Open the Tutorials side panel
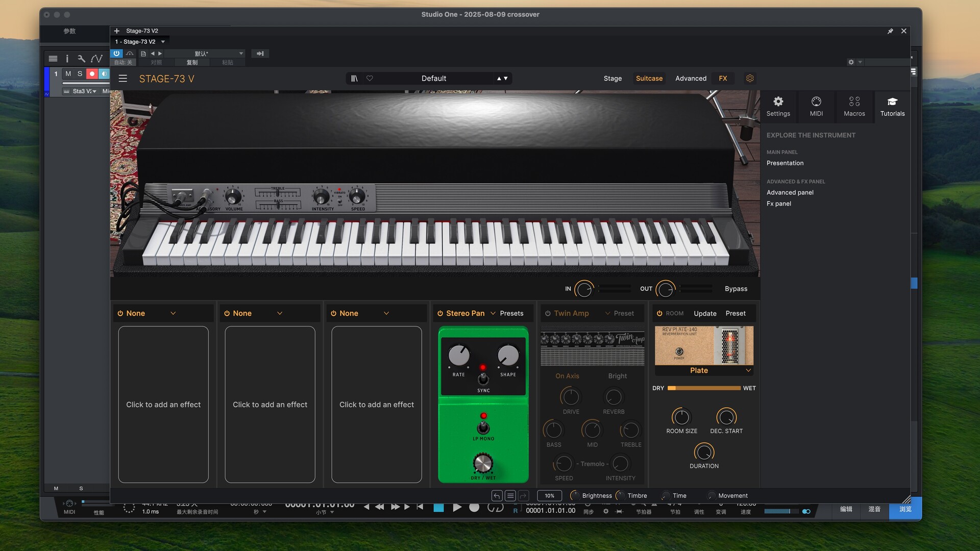Screen dimensions: 980x551 pos(892,107)
